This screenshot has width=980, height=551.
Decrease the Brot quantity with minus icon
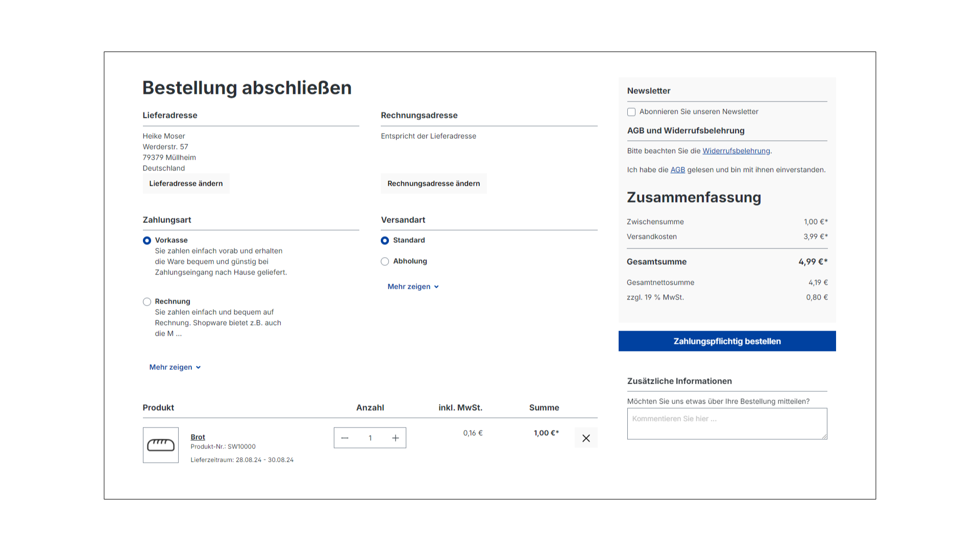pos(345,438)
